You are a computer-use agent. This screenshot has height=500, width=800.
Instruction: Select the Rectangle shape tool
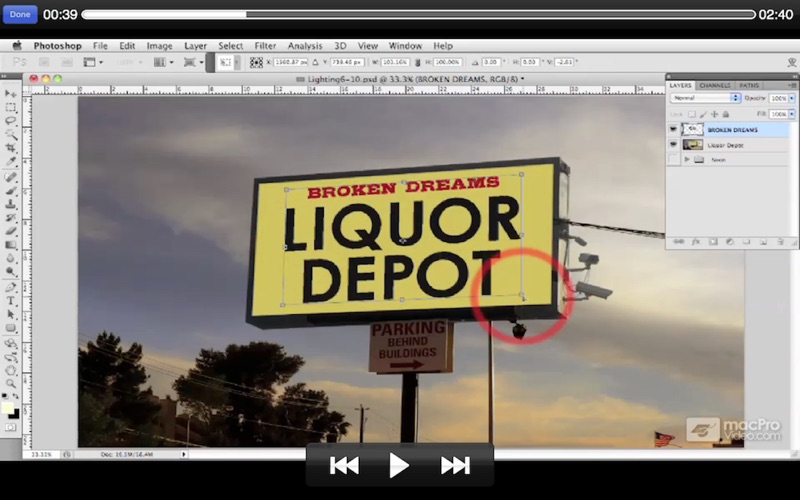[10, 328]
